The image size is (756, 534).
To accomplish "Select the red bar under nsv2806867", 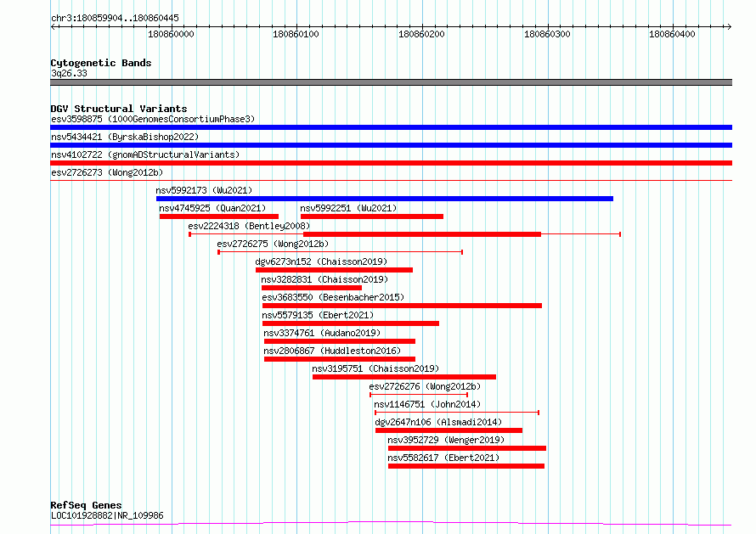I will [340, 359].
